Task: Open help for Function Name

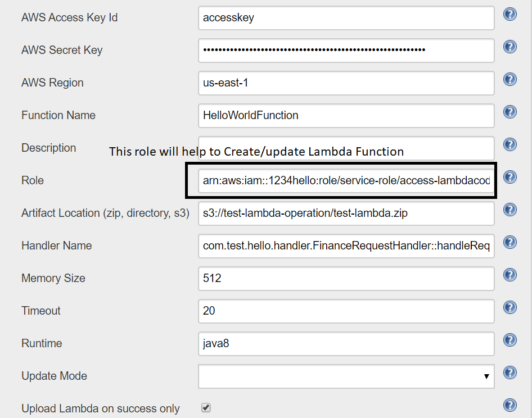Action: (510, 112)
